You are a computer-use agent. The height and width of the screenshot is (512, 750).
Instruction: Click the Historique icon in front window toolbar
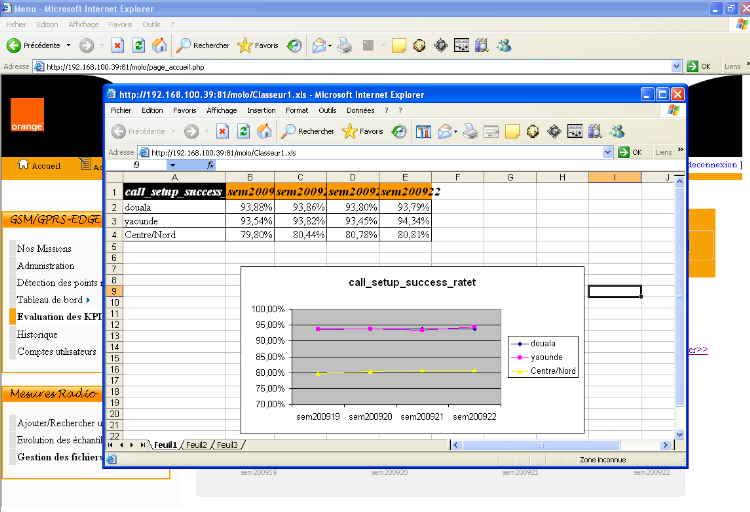(x=399, y=131)
